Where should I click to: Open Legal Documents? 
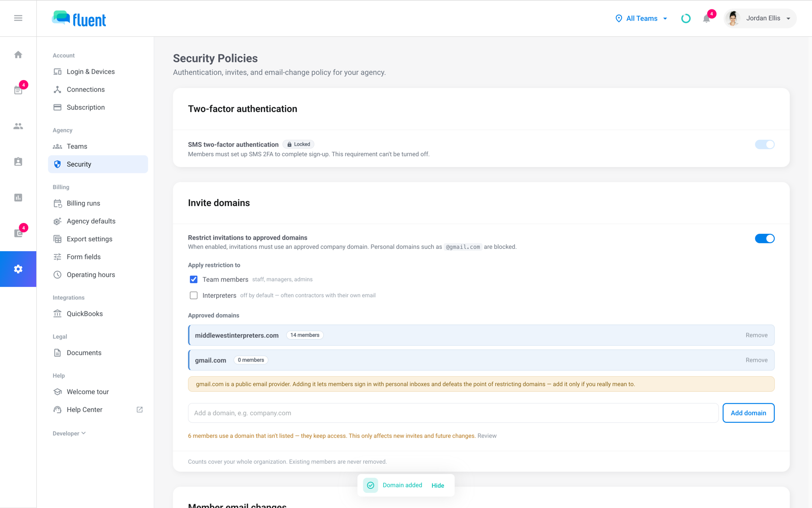98,353
